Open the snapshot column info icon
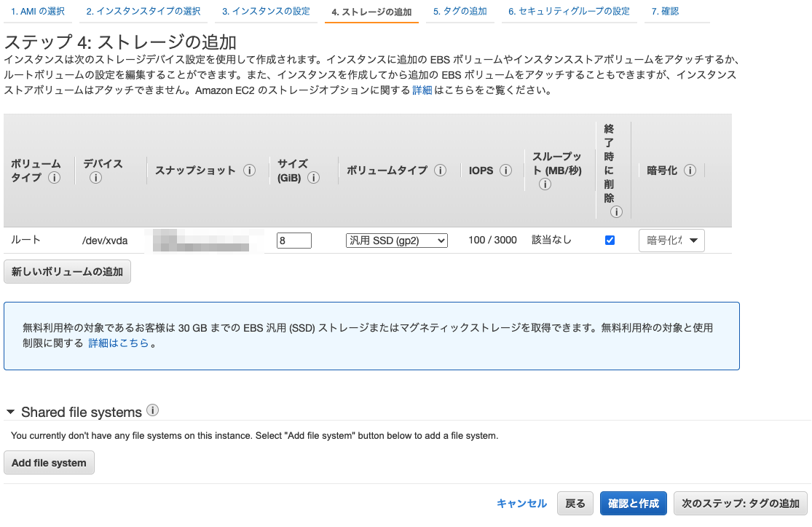 tap(250, 170)
